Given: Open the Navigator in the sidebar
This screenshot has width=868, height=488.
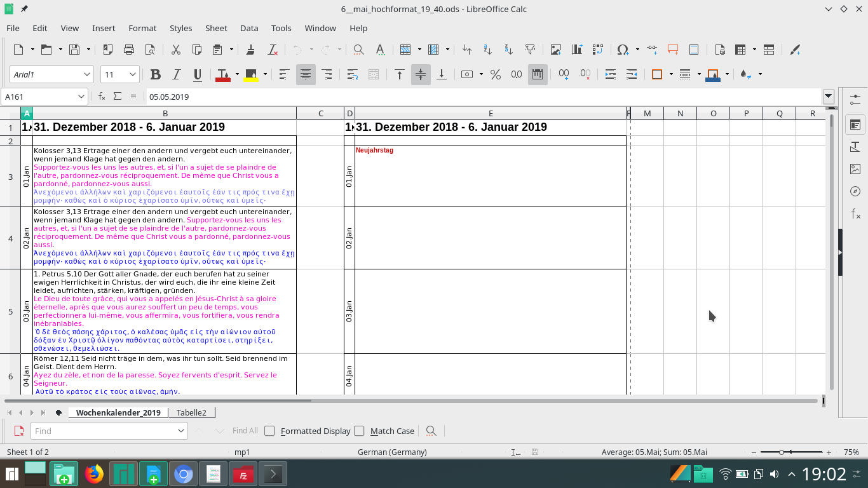Looking at the screenshot, I should pos(855,191).
